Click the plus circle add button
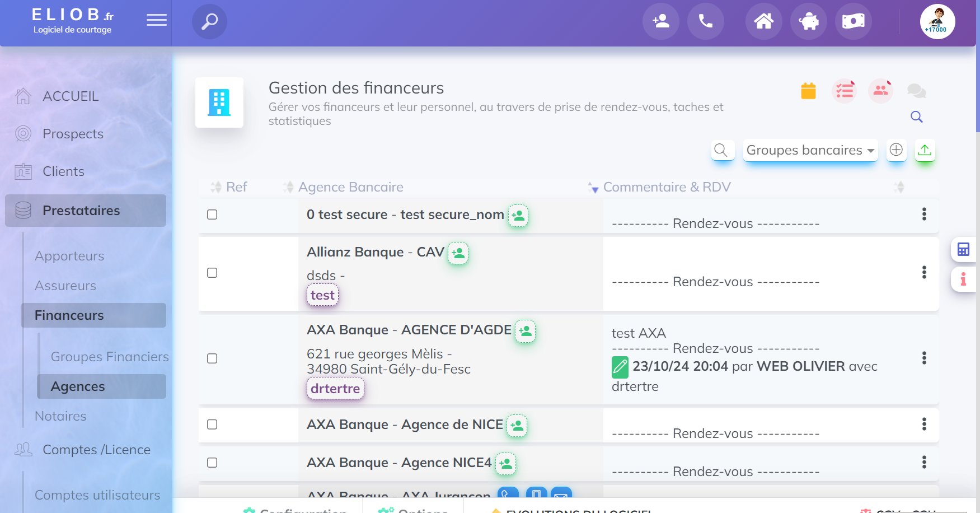This screenshot has height=513, width=980. [x=896, y=150]
